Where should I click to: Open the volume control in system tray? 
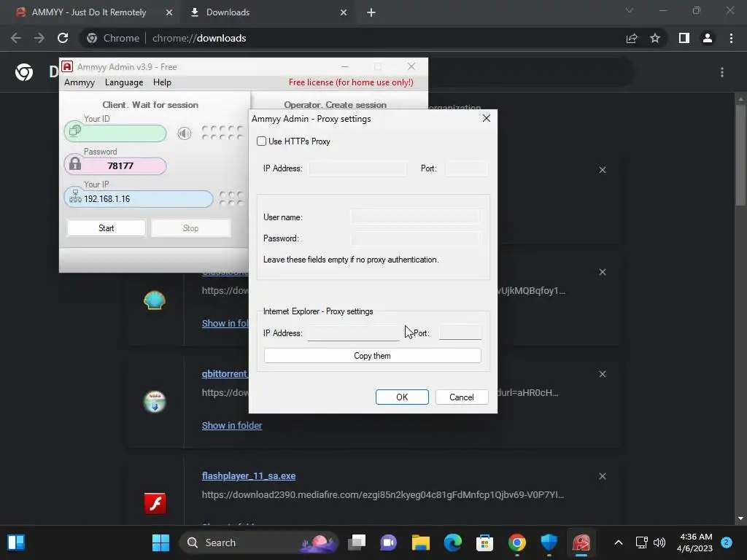click(659, 542)
